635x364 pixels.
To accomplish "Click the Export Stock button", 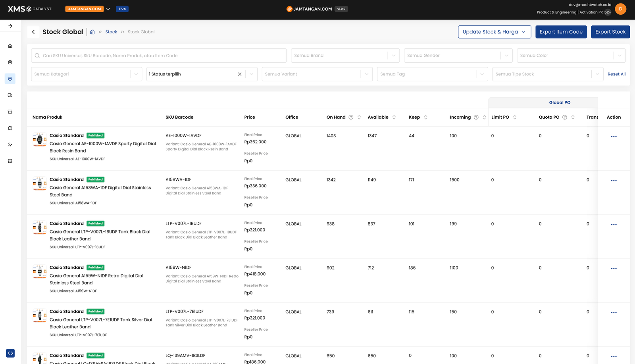I will click(x=610, y=32).
